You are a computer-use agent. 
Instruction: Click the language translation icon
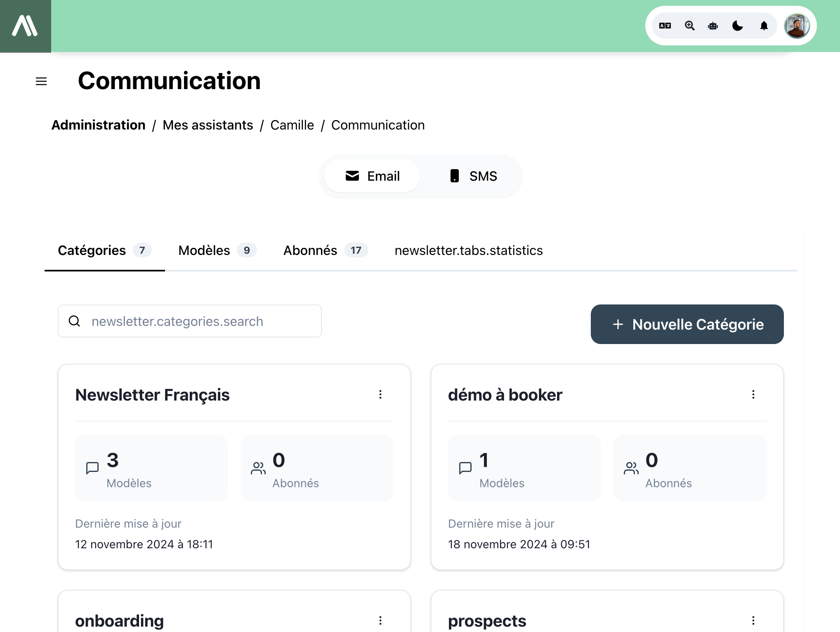pos(665,26)
